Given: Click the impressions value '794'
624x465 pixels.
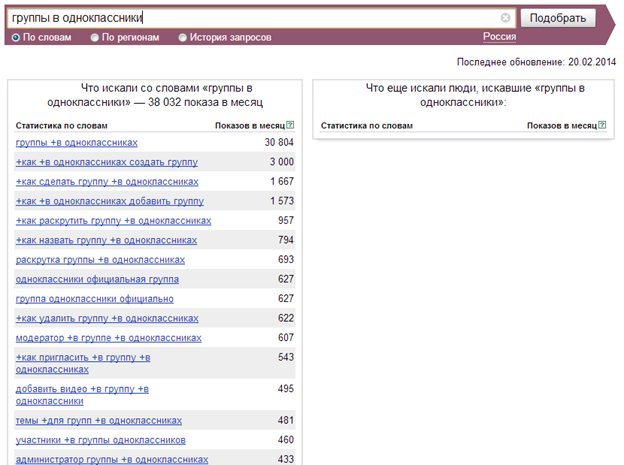Looking at the screenshot, I should coord(286,240).
